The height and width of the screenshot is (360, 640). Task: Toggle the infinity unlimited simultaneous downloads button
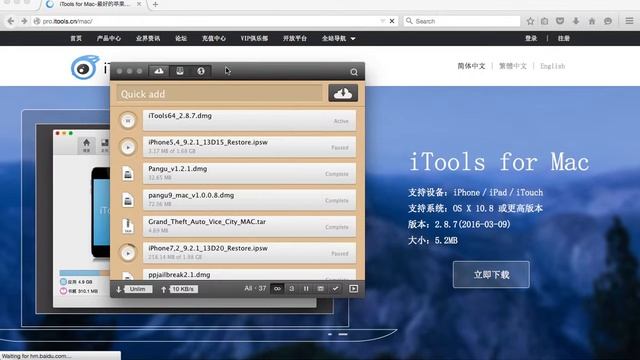(x=277, y=289)
